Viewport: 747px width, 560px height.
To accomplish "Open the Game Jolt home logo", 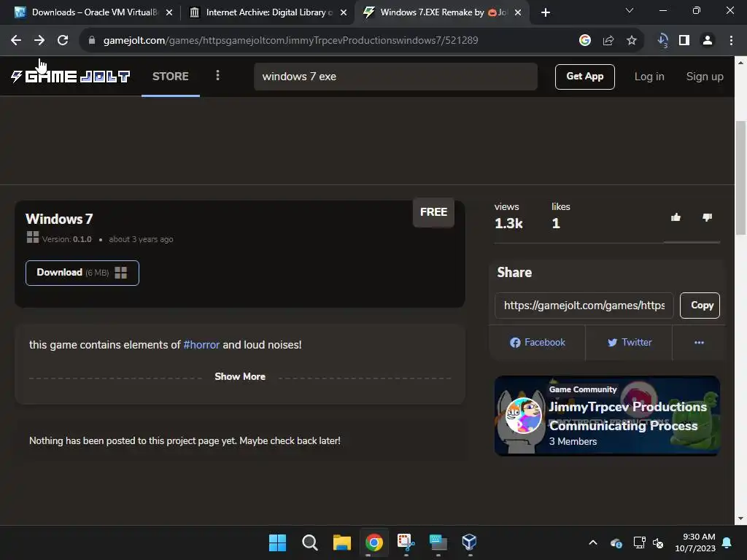I will 70,76.
